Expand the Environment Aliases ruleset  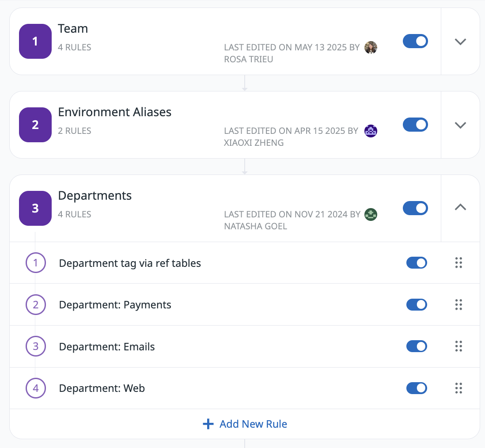coord(460,125)
